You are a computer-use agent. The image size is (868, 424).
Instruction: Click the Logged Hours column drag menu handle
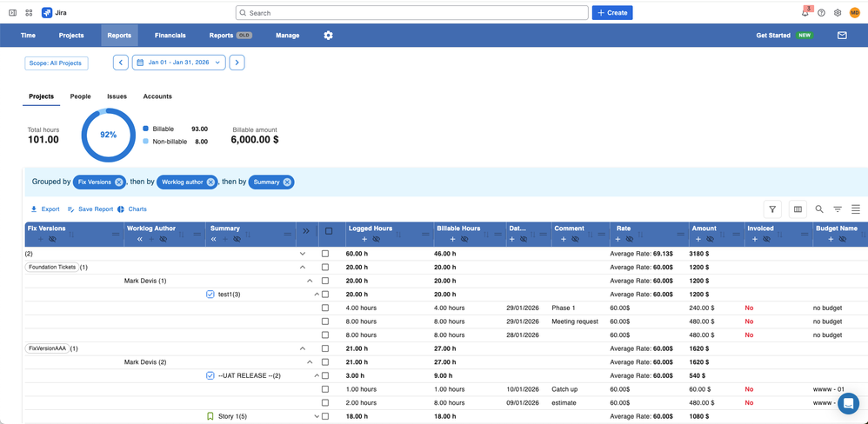[x=425, y=235]
